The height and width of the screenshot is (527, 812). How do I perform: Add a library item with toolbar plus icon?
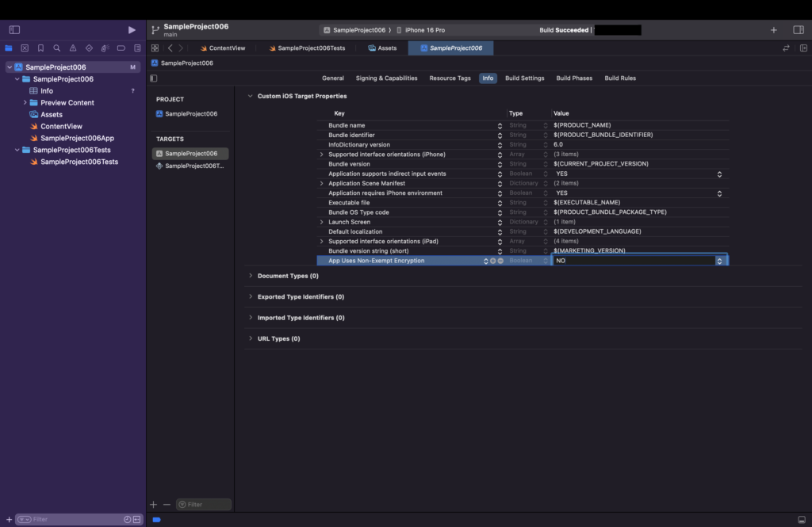click(774, 30)
